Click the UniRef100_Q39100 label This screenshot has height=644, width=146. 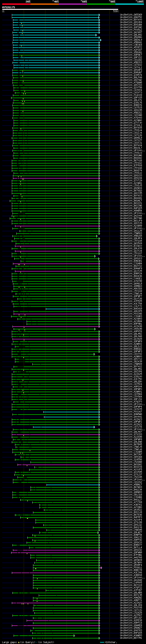coord(131,376)
